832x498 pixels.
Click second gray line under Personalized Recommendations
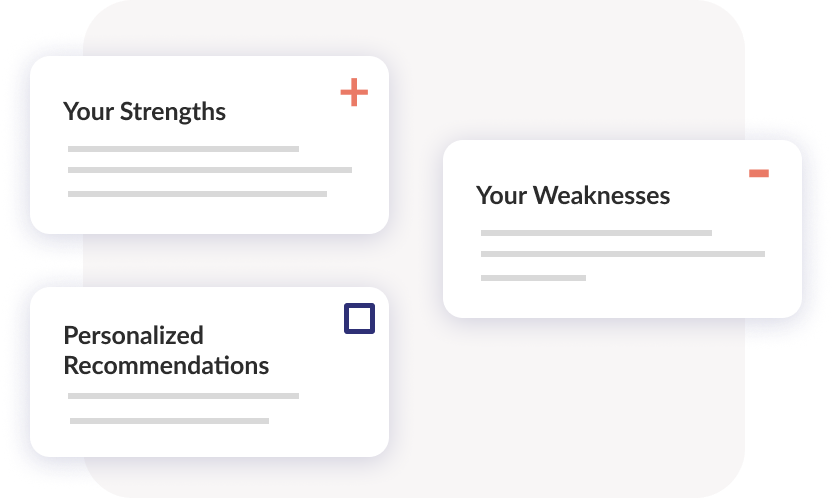[x=169, y=421]
